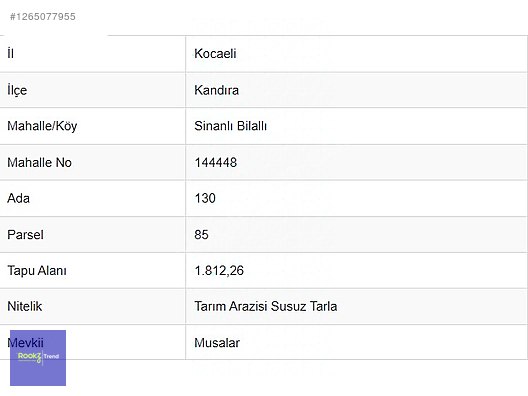
Task: Select the Sinanlı Bilallı neighborhood value
Action: 231,126
